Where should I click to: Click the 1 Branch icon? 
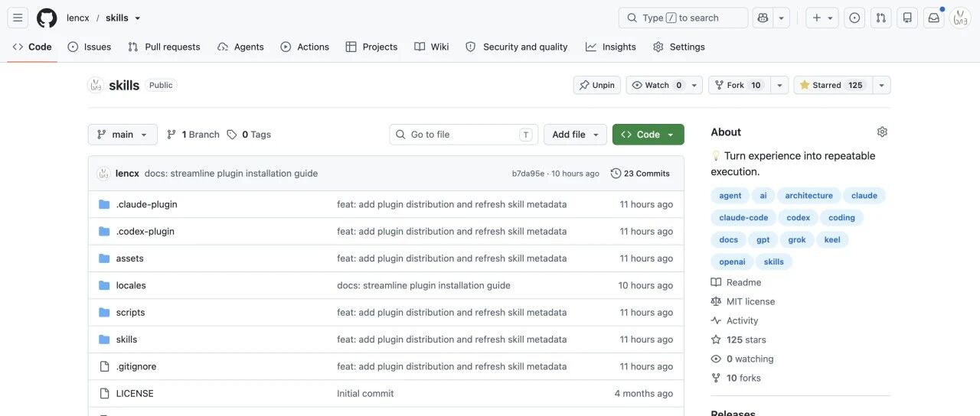click(x=171, y=135)
